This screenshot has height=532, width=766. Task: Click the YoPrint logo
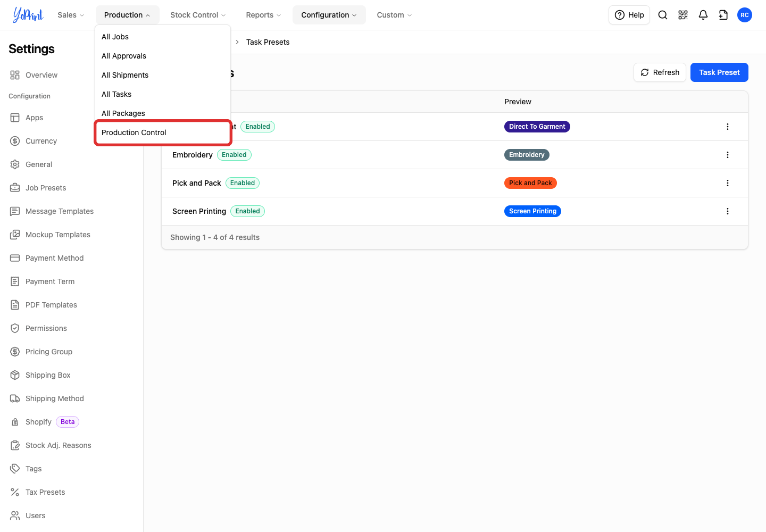28,15
